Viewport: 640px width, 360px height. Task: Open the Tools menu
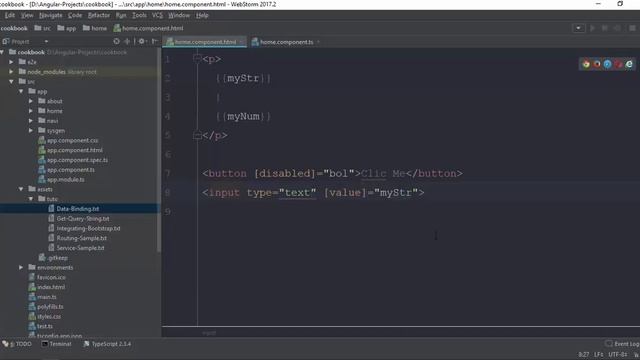point(139,15)
